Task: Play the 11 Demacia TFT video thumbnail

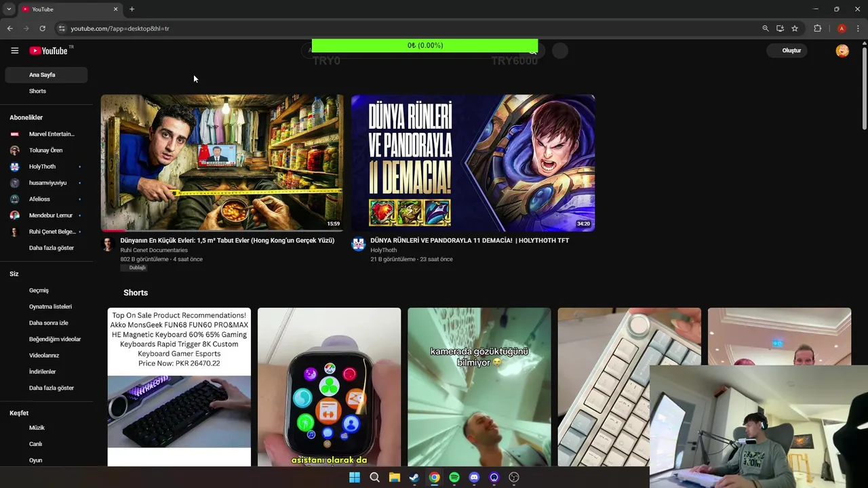Action: (473, 163)
